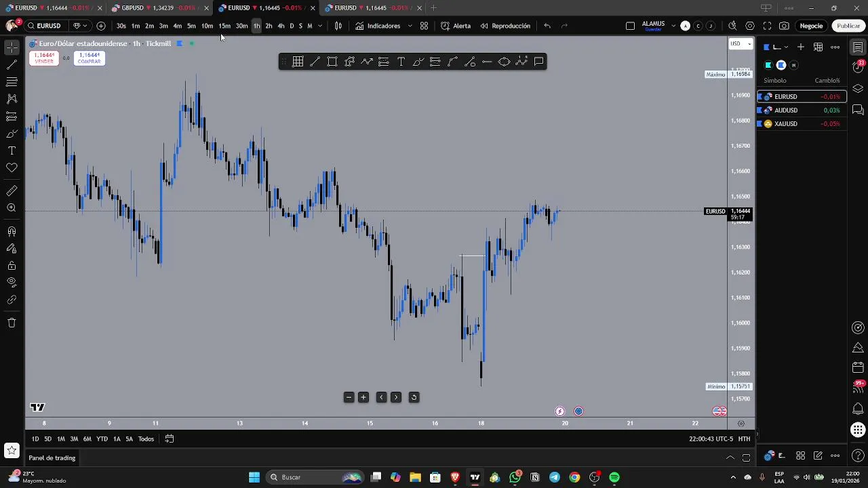Image resolution: width=868 pixels, height=488 pixels.
Task: Open the quick search icon near settings
Action: 732,26
